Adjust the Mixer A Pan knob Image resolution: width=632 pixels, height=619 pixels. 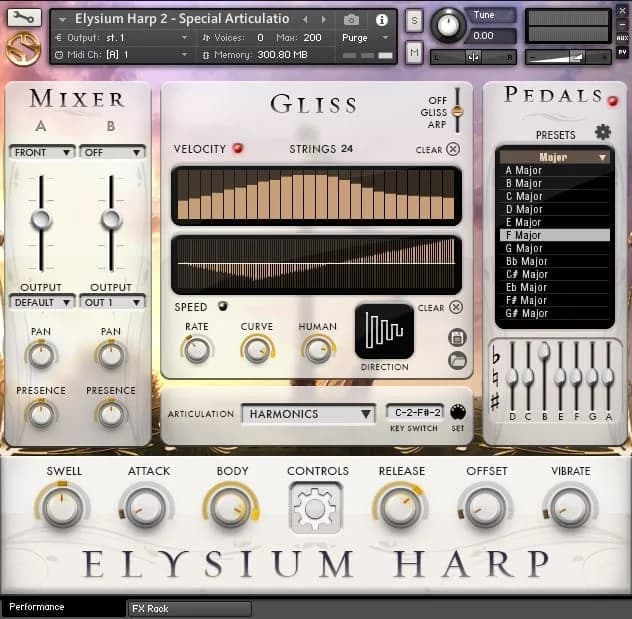click(x=41, y=355)
